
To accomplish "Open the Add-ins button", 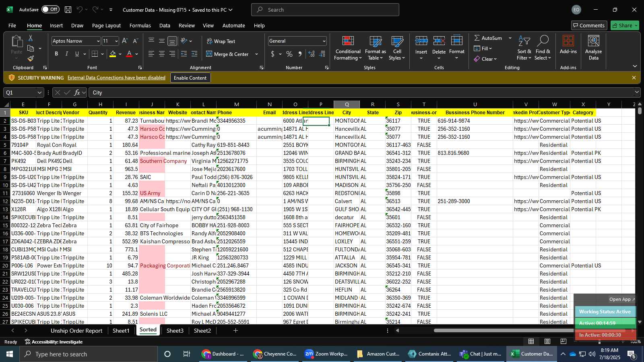I will 568,45.
